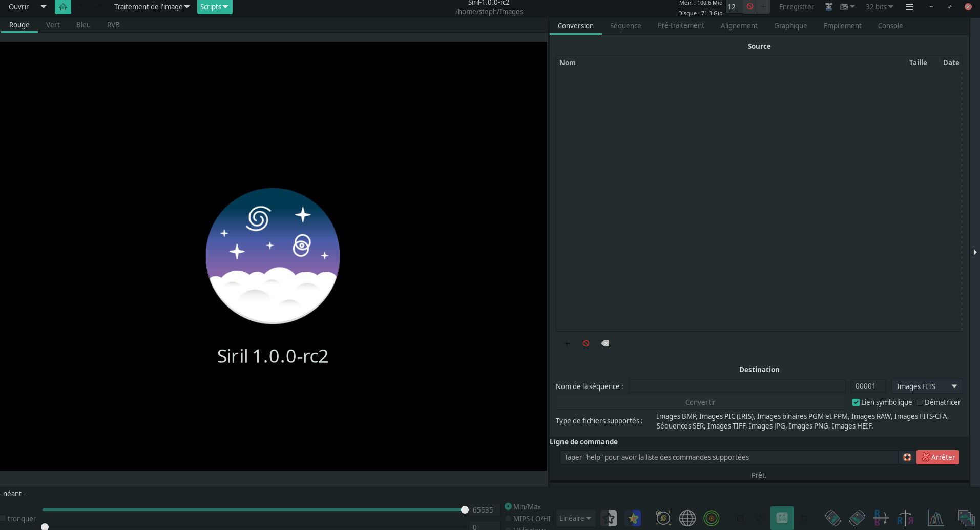Open the snapshot dropdown arrow
This screenshot has width=980, height=530.
click(852, 7)
